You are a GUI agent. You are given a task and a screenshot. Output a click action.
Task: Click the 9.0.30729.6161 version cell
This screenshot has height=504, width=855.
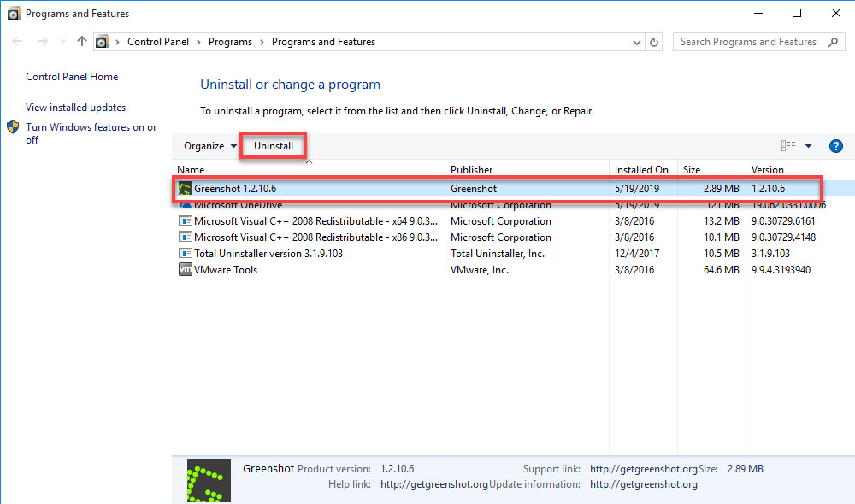pos(783,221)
